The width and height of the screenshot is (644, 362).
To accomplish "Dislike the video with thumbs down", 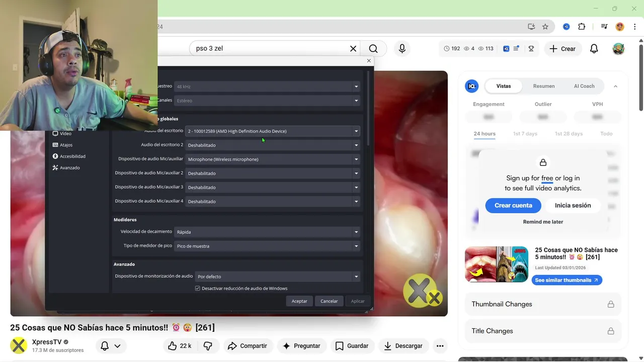I will [x=207, y=346].
